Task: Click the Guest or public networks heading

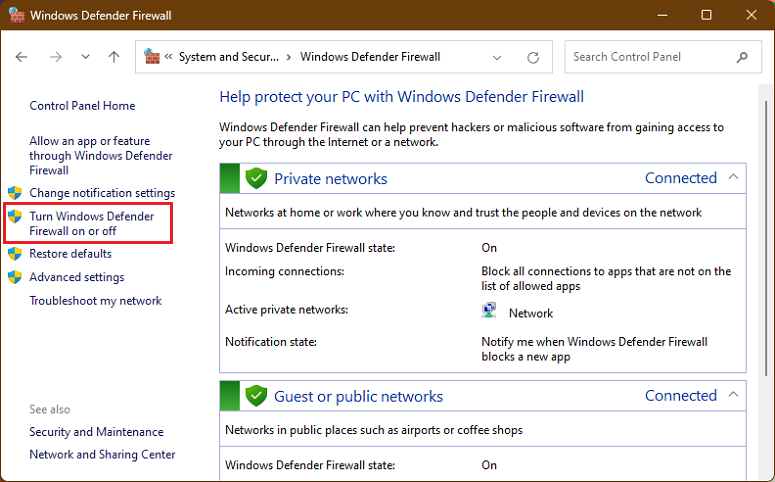Action: click(358, 396)
